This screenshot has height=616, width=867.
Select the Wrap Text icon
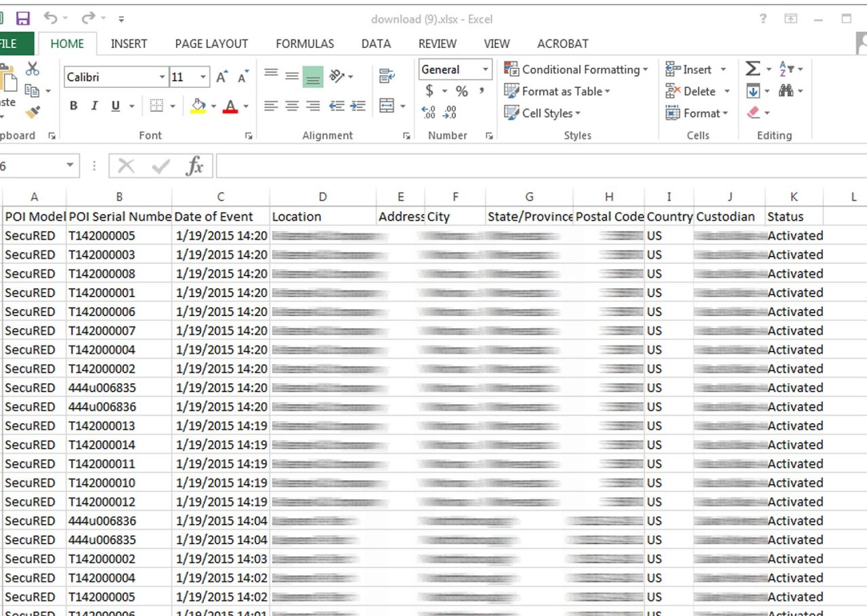388,76
